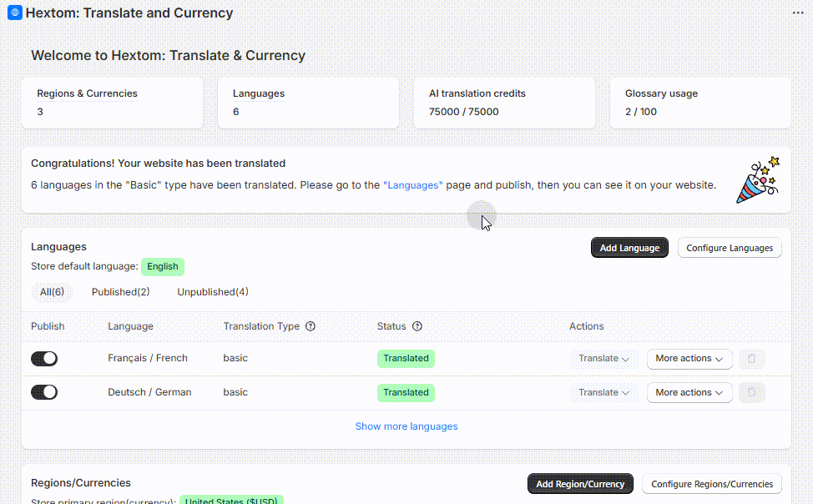Expand More actions for French row
This screenshot has height=504, width=813.
point(689,358)
